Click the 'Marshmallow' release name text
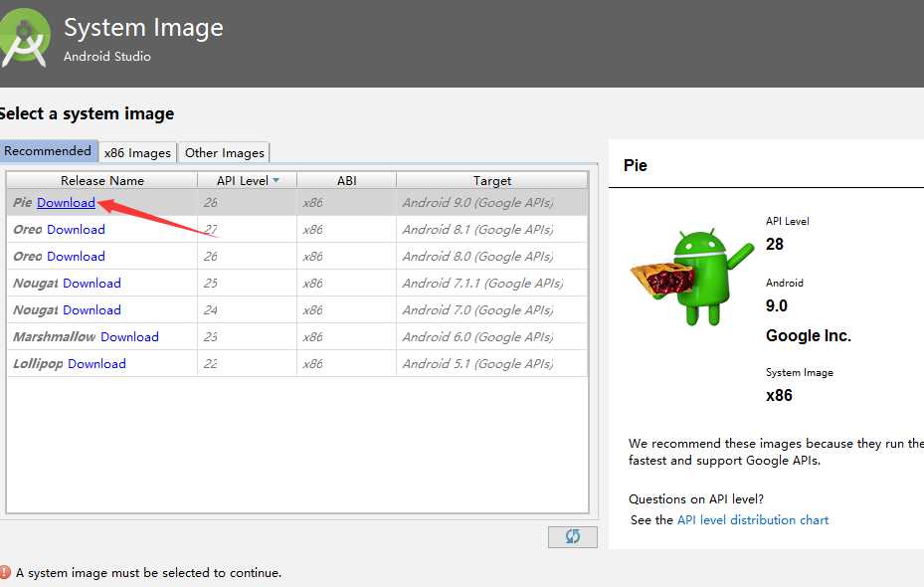The width and height of the screenshot is (924, 587). pyautogui.click(x=55, y=336)
